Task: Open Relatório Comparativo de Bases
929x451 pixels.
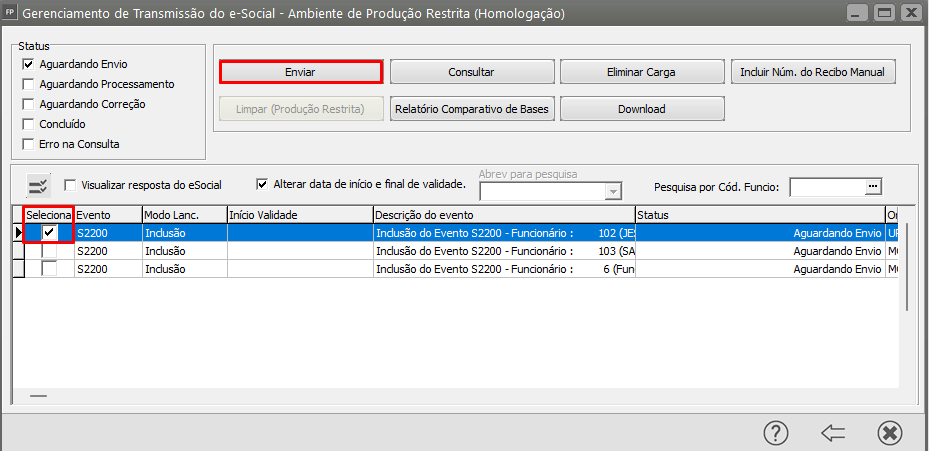Action: pos(472,109)
